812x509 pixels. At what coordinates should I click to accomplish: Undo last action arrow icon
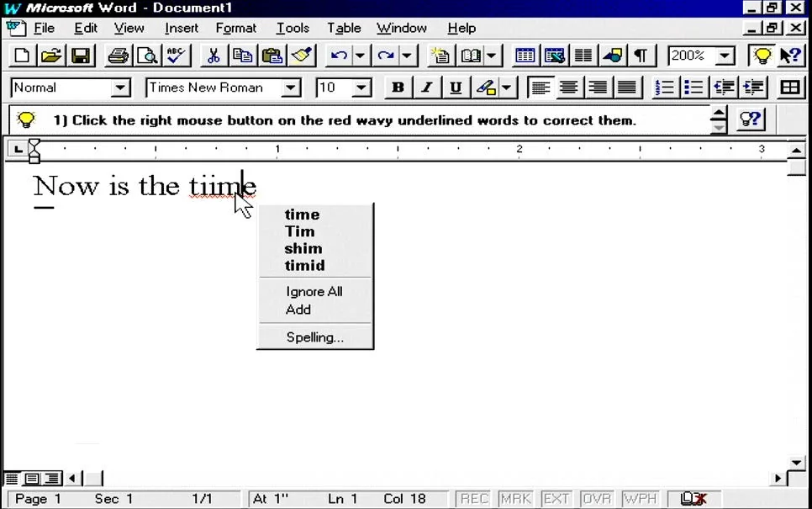(x=339, y=56)
